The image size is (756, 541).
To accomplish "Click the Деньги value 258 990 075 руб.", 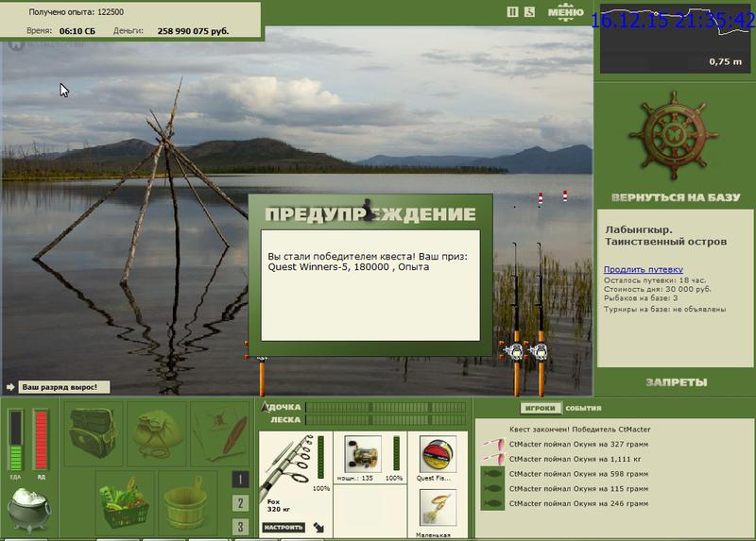I will tap(193, 31).
